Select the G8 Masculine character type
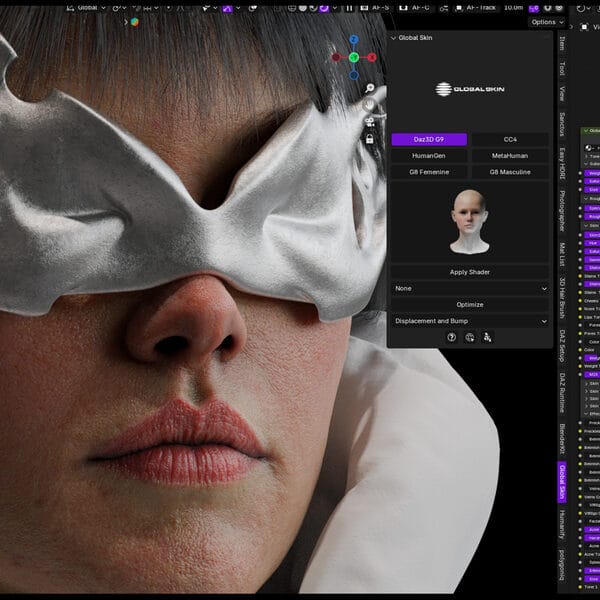This screenshot has height=600, width=600. point(510,172)
